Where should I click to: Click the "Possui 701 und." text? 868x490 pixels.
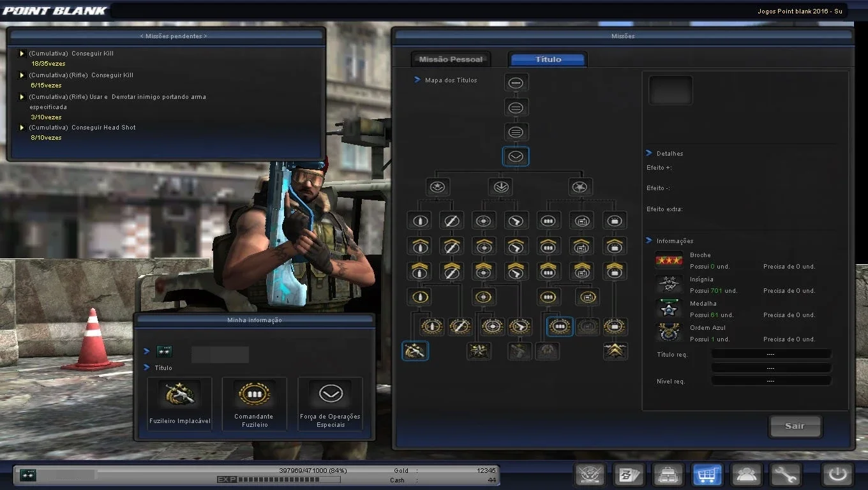pos(714,291)
